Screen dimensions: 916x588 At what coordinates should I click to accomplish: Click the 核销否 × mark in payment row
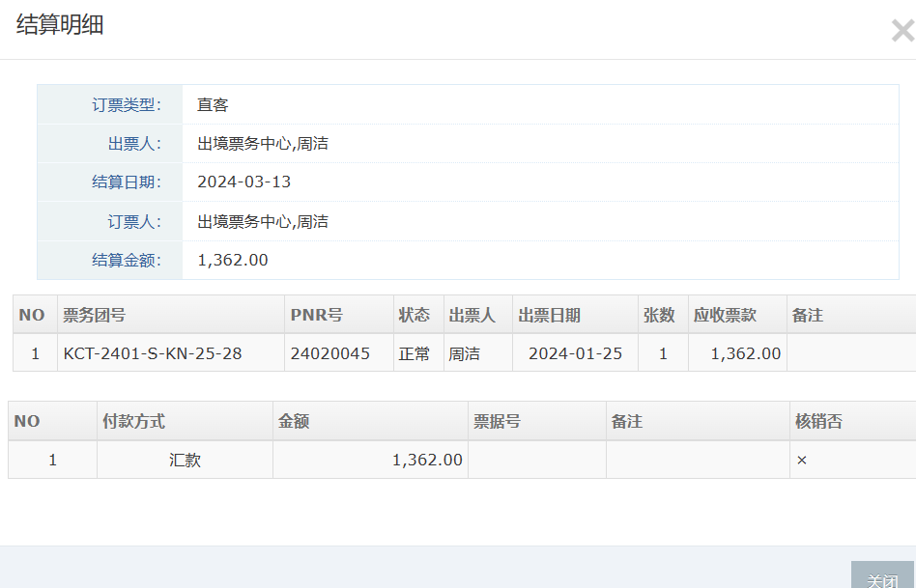802,461
